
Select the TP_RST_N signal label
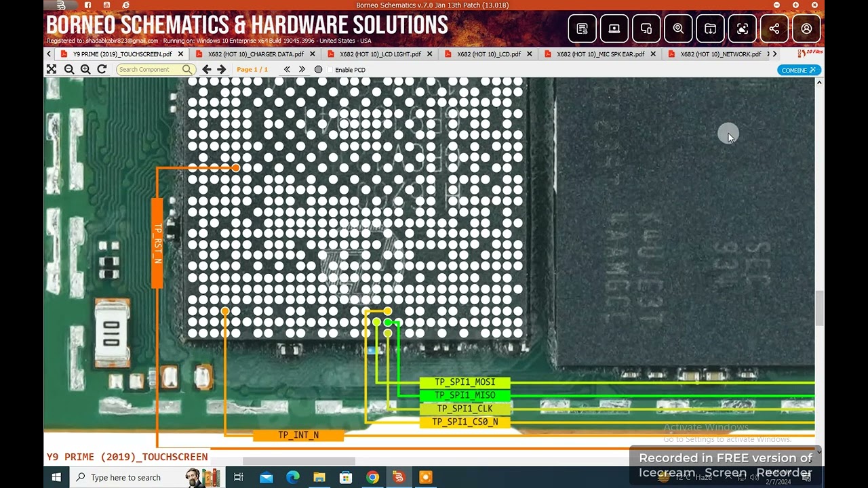(x=157, y=243)
